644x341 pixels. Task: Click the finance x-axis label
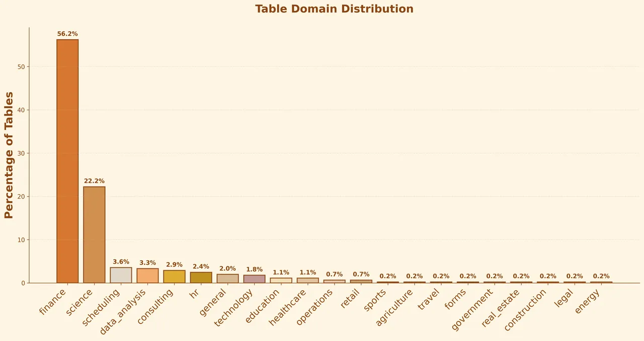pos(53,302)
